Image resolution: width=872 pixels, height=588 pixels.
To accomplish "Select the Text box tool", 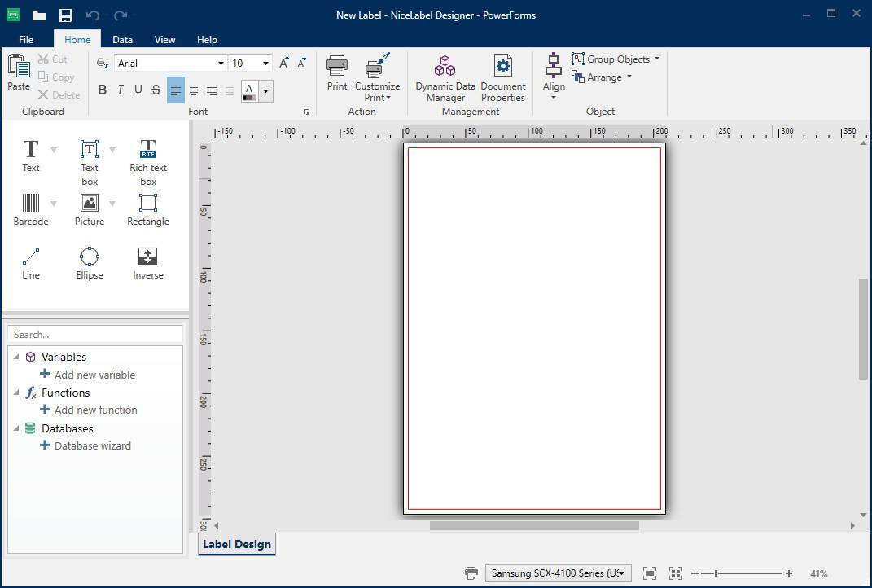I will [89, 162].
